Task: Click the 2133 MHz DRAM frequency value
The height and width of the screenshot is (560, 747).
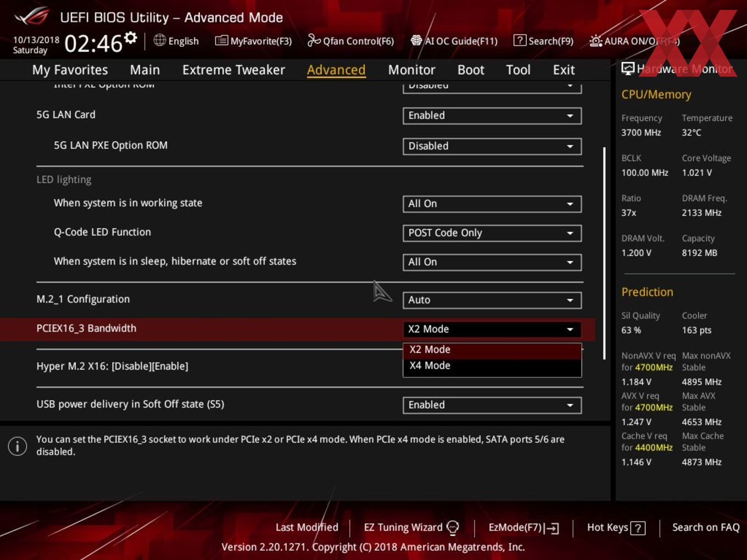Action: coord(701,212)
